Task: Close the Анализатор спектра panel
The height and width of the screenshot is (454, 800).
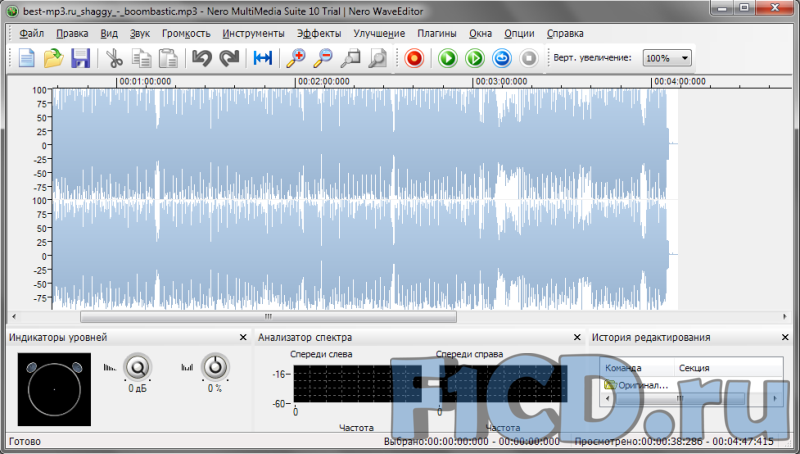Action: point(577,337)
